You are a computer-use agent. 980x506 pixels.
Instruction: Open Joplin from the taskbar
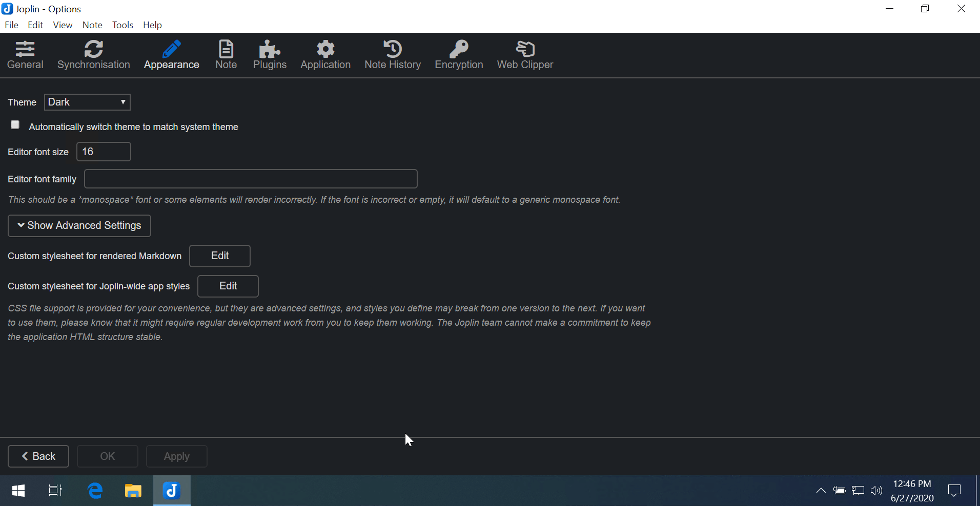click(x=171, y=490)
